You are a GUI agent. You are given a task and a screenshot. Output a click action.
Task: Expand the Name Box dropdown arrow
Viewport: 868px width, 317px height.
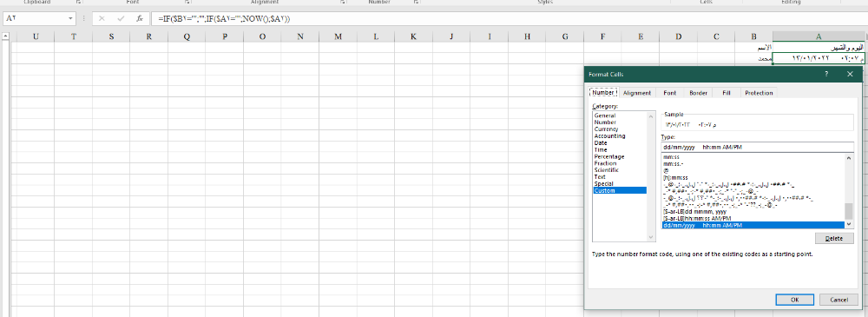point(70,18)
